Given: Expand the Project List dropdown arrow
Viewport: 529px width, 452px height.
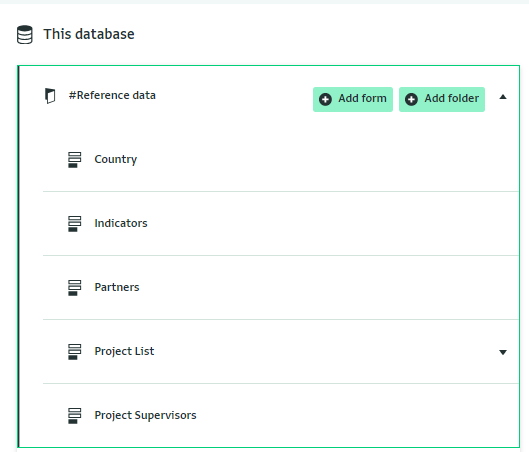Looking at the screenshot, I should coord(503,352).
